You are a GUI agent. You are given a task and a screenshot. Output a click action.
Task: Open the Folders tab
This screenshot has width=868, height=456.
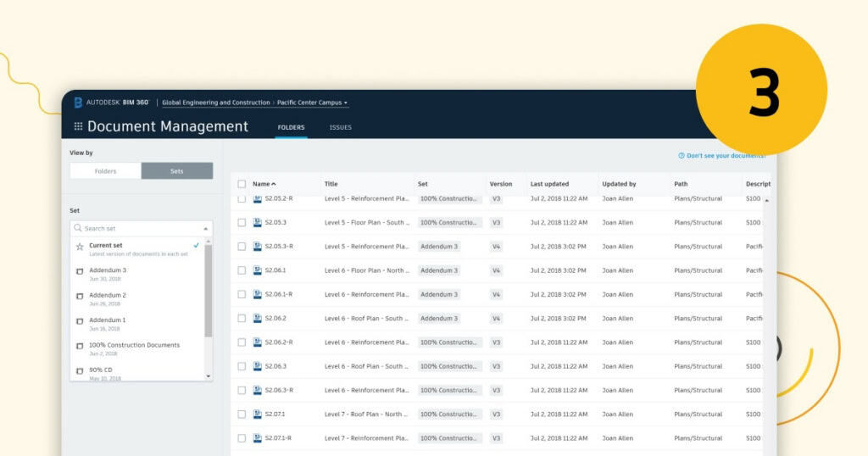click(291, 128)
